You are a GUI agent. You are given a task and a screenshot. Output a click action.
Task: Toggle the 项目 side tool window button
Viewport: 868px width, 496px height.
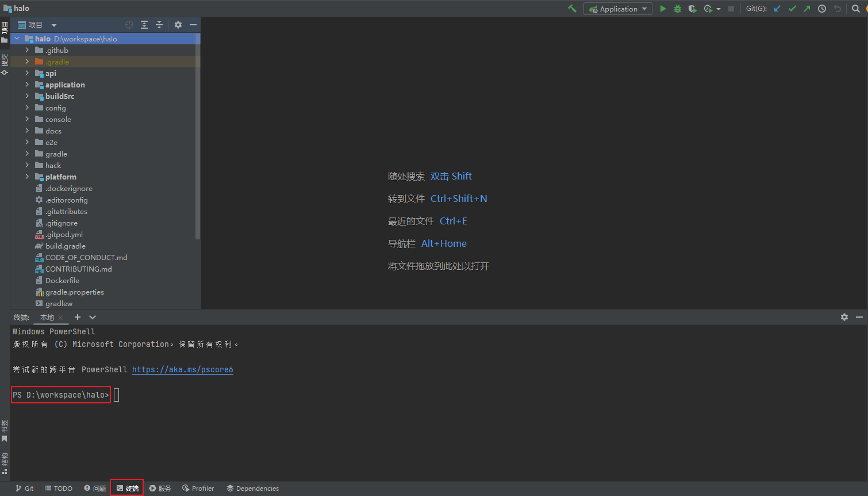[5, 32]
